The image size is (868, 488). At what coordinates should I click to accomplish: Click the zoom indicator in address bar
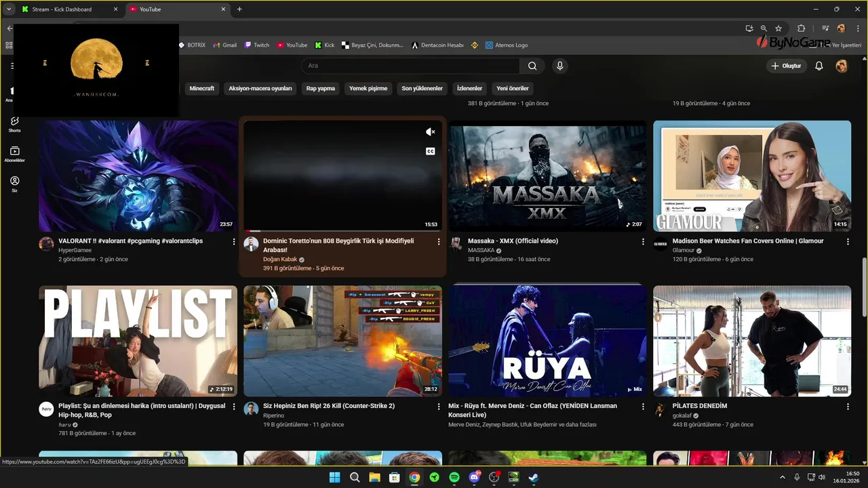click(764, 28)
